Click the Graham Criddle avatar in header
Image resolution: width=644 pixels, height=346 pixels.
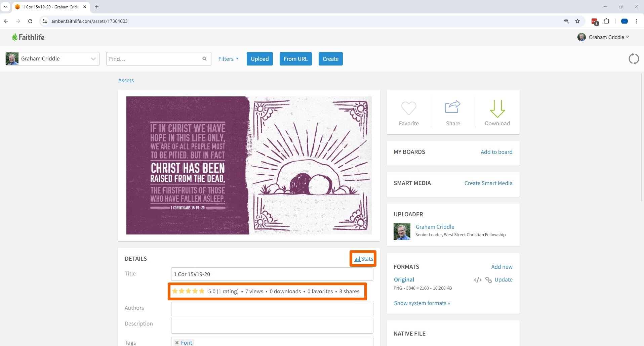tap(581, 37)
